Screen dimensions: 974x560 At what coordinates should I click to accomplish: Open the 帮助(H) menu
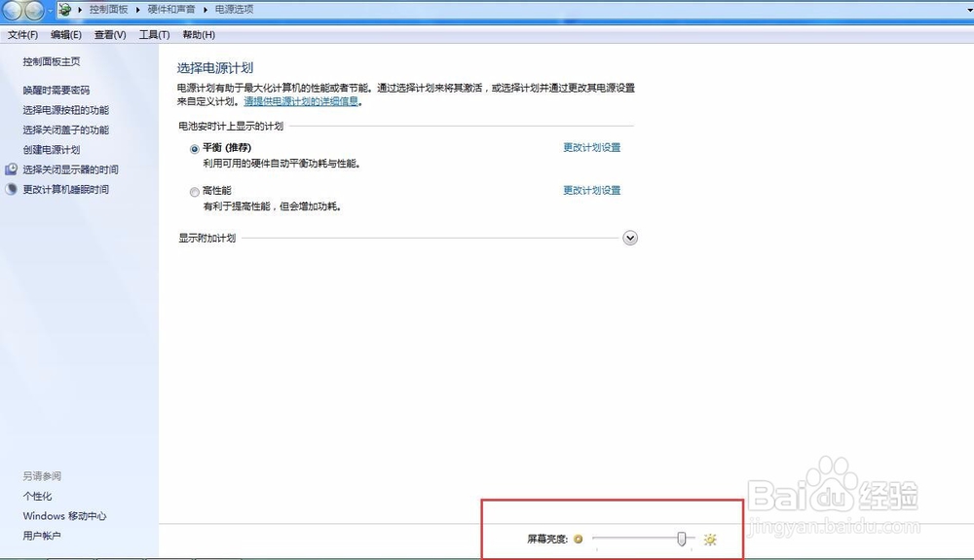(199, 35)
